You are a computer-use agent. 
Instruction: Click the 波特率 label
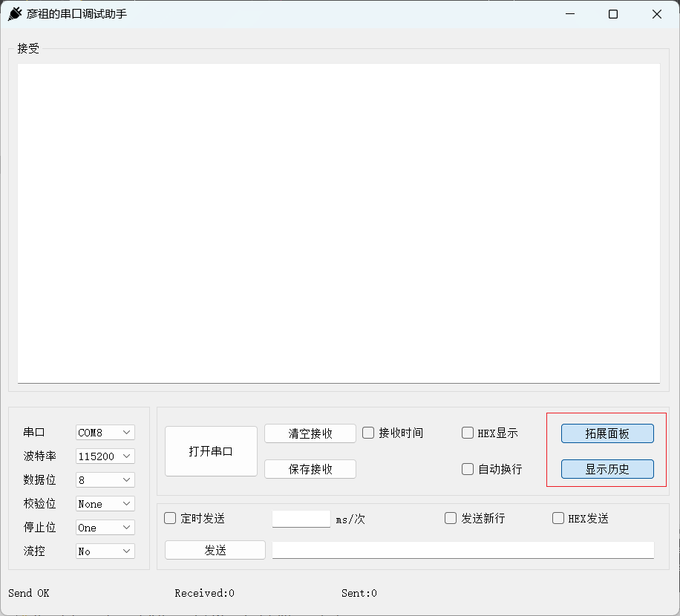click(39, 456)
